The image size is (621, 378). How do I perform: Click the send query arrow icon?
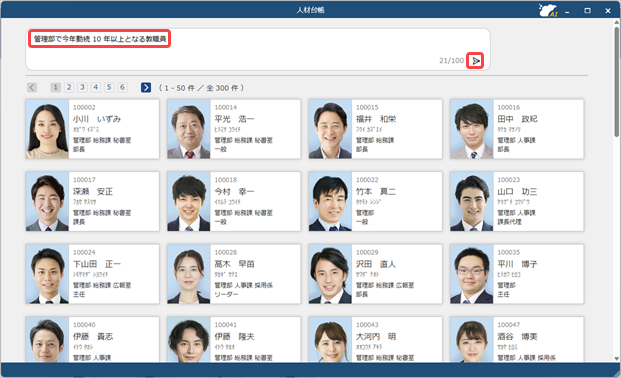tap(475, 61)
